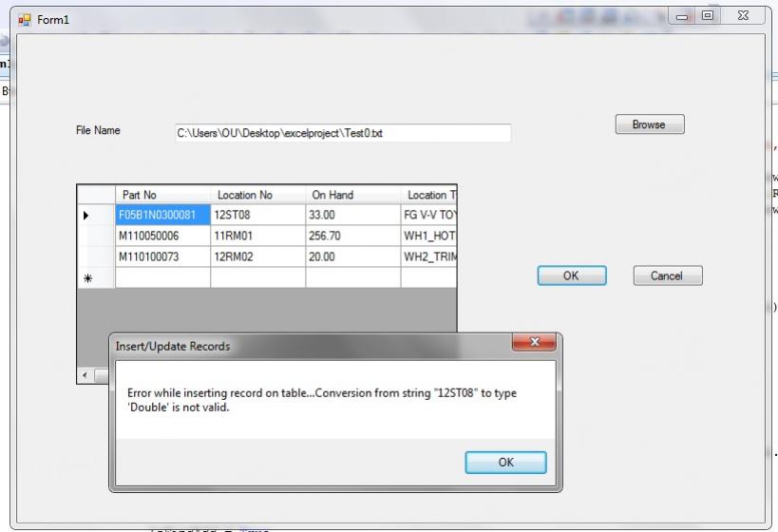Close the Form1 window
This screenshot has width=778, height=532.
pos(743,16)
